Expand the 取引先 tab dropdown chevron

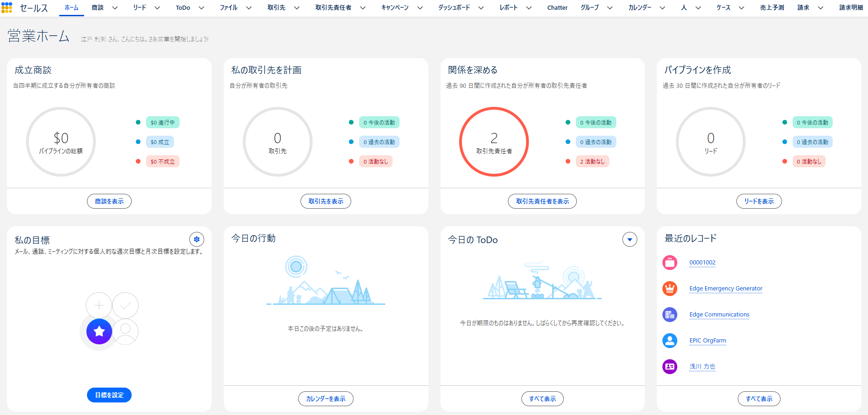point(297,8)
